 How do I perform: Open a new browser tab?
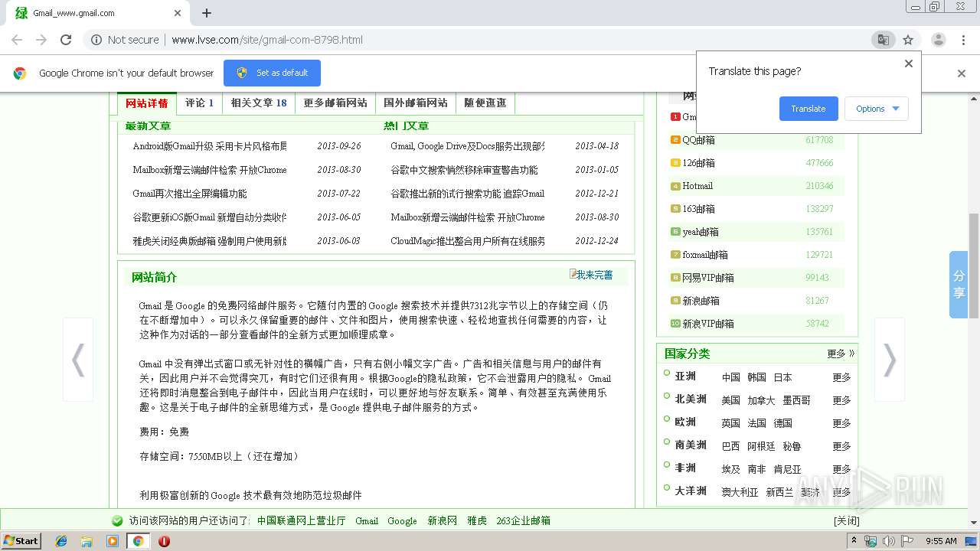[207, 13]
